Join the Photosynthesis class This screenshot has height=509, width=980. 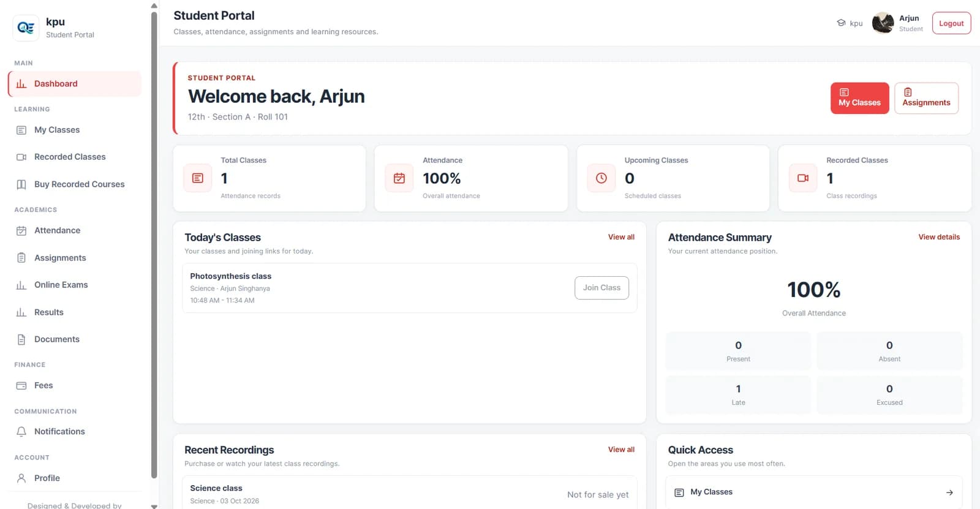601,288
